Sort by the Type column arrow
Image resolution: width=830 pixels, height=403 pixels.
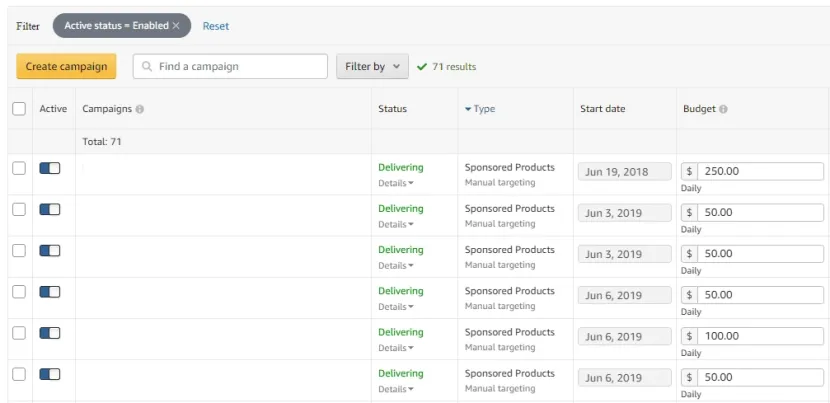click(468, 109)
